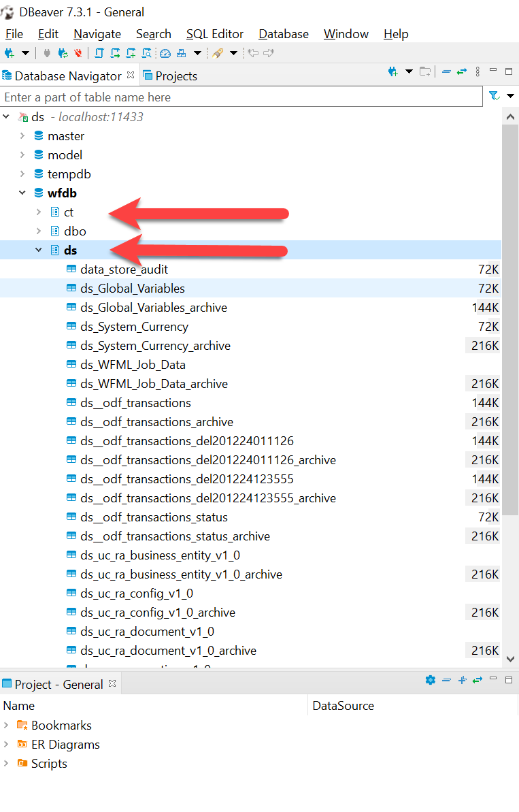This screenshot has height=812, width=519.
Task: Open the New Connection dropdown arrow in main toolbar
Action: (25, 53)
